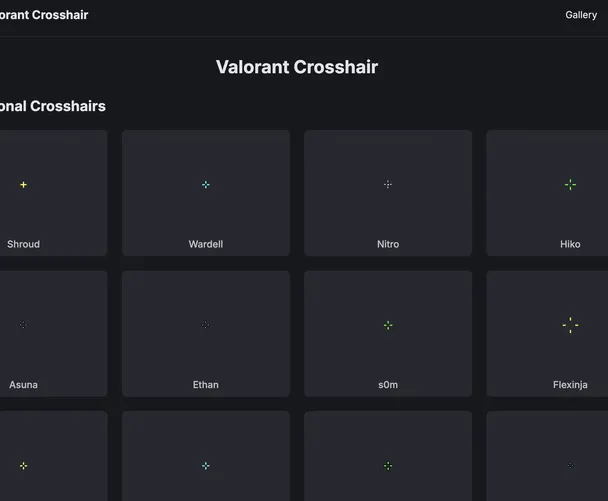Open the Asuna crosshair card label
The height and width of the screenshot is (501, 608).
tap(24, 385)
